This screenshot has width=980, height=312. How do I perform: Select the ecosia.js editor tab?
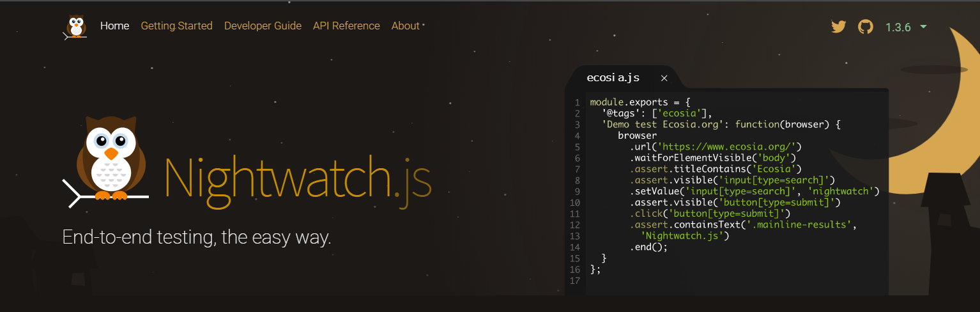click(x=613, y=78)
